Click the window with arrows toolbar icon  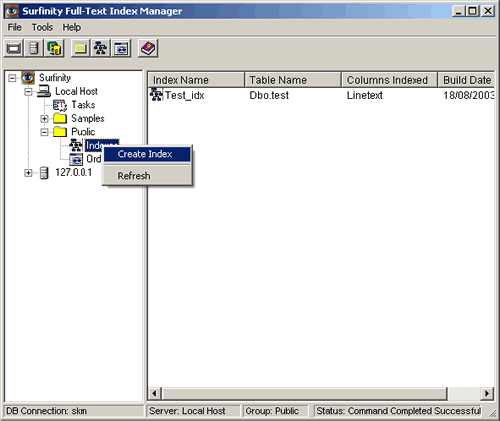pos(121,49)
